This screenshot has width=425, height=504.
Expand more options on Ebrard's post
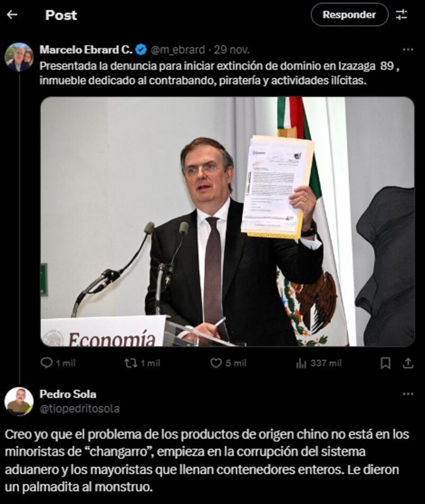coord(408,49)
